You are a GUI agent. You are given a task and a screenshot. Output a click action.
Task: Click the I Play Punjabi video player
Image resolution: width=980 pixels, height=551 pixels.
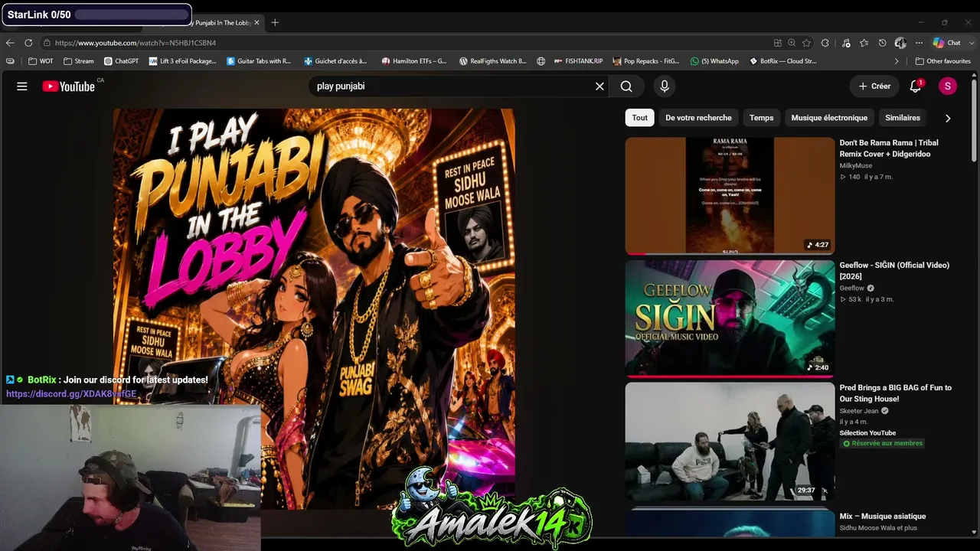tap(314, 308)
